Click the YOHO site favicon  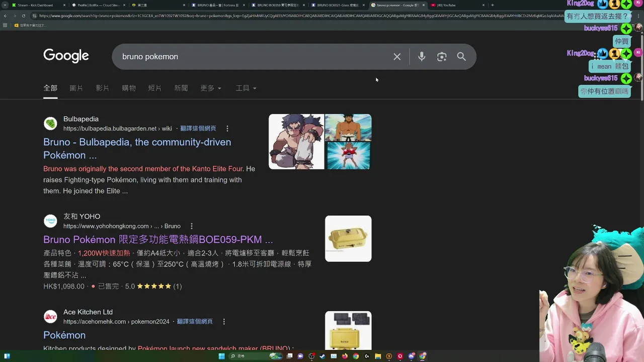[x=50, y=221]
